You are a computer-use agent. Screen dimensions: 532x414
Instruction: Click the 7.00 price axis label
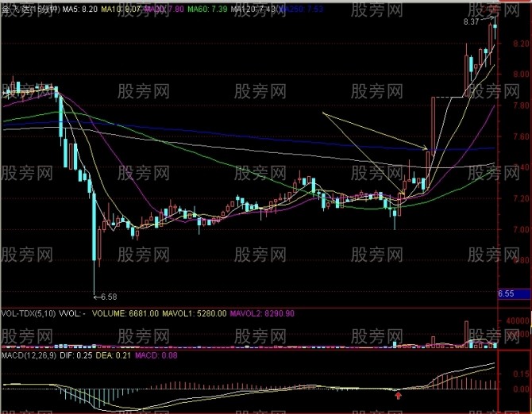(x=521, y=230)
